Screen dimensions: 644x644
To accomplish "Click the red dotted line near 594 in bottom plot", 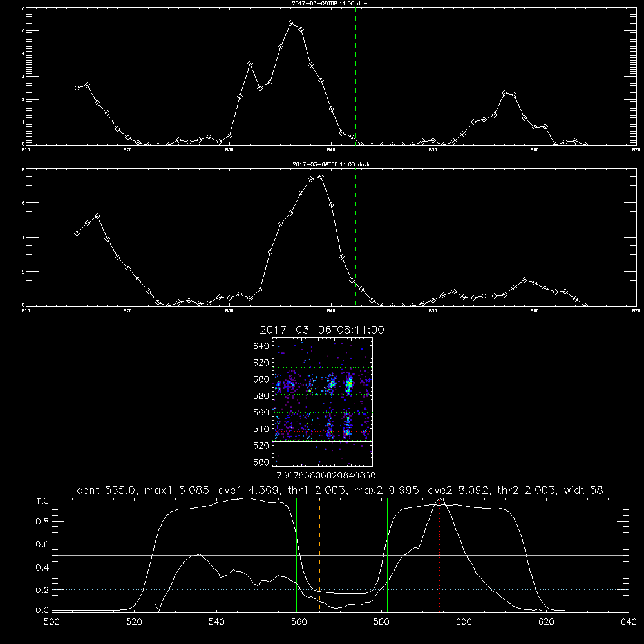I will pyautogui.click(x=439, y=554).
